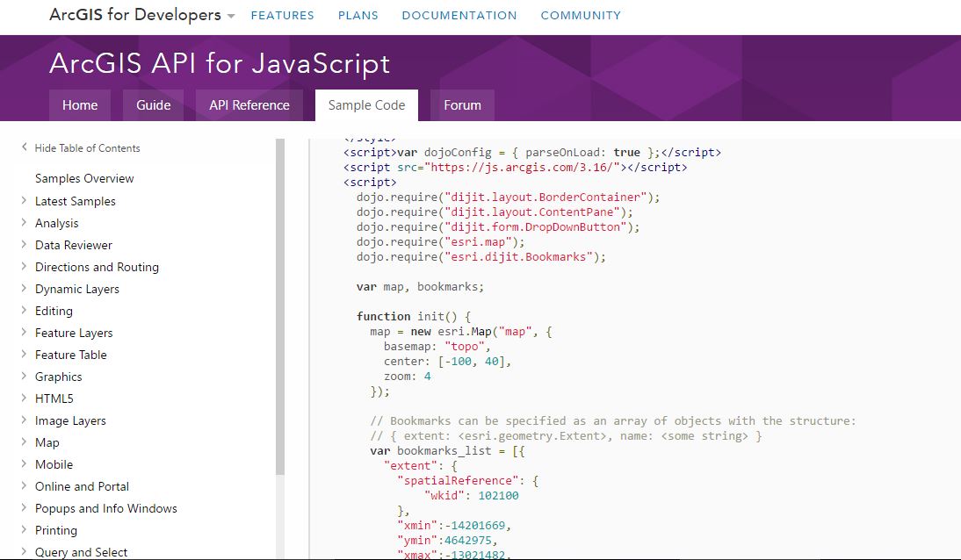Screen dimensions: 961x560
Task: Click the collapse chevron beside Hide Table of Contents
Action: (24, 147)
